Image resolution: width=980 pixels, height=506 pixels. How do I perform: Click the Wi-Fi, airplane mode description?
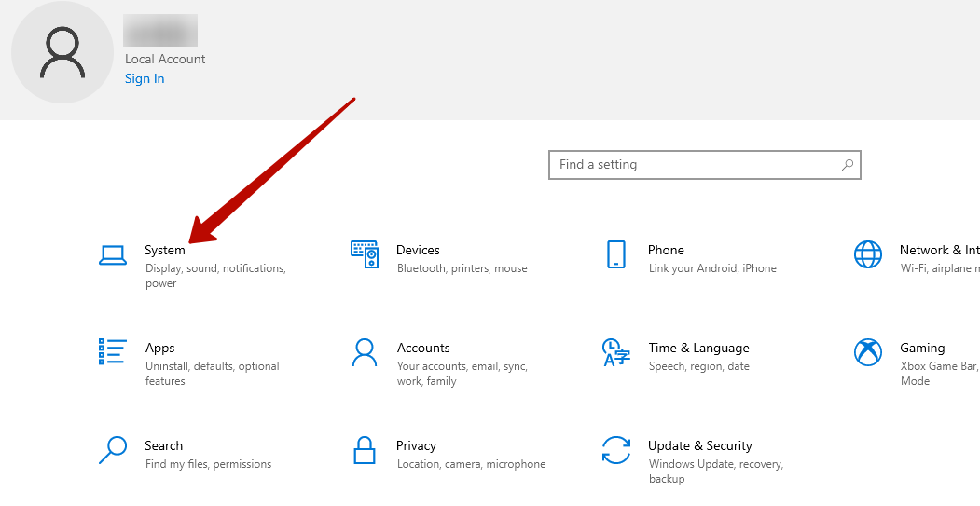(x=940, y=268)
